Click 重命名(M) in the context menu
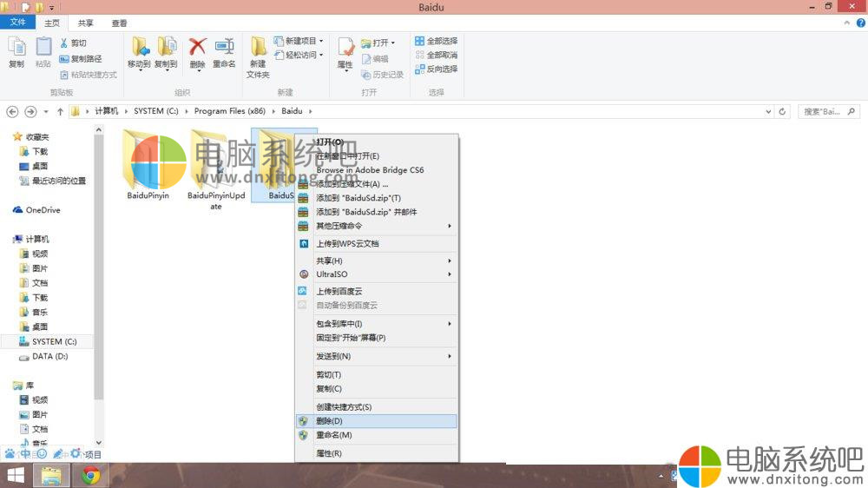 [x=377, y=435]
